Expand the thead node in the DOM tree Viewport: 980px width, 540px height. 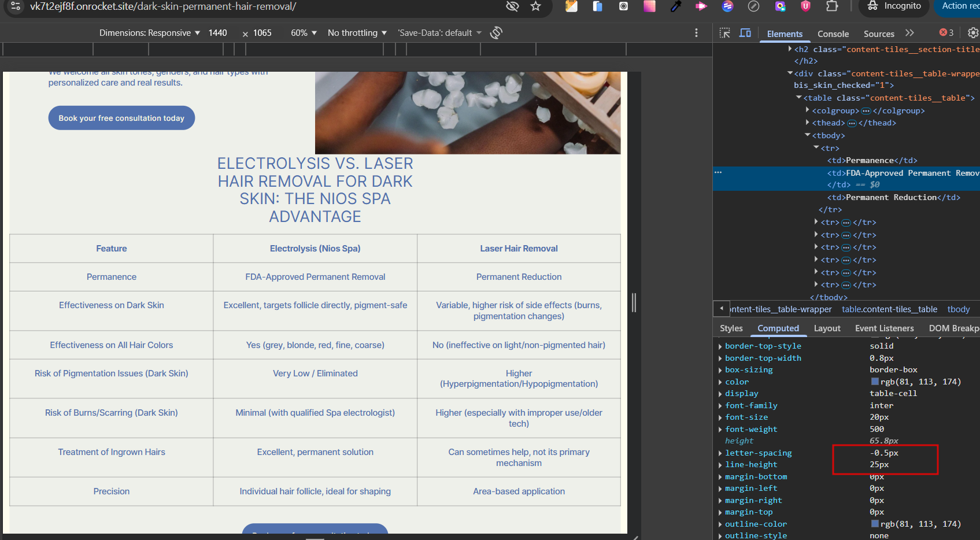tap(808, 123)
